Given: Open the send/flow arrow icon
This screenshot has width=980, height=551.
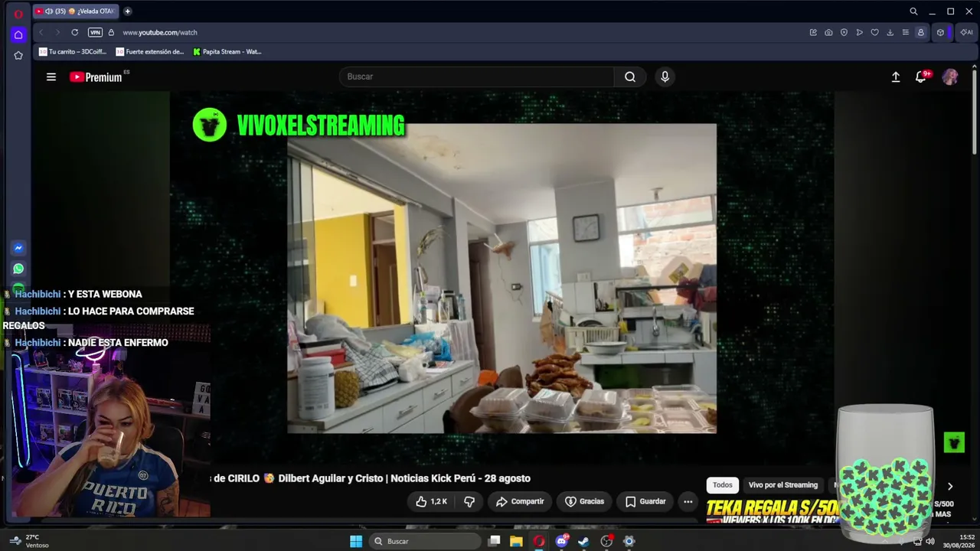Looking at the screenshot, I should pos(859,32).
